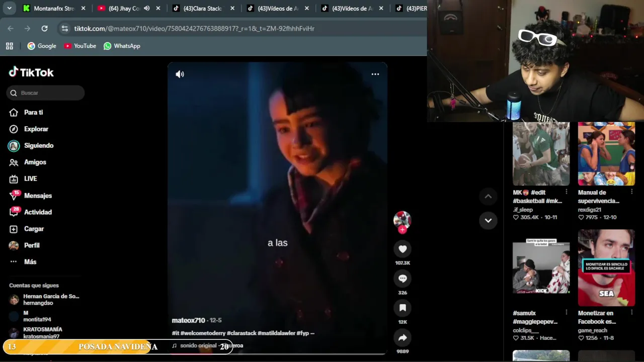Open the Cargar upload page

click(27, 229)
